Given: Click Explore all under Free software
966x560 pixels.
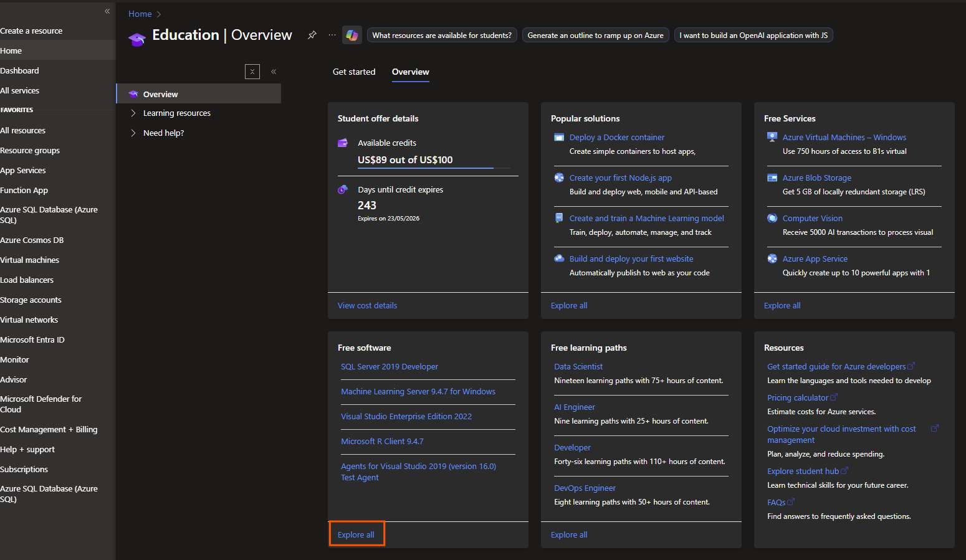Looking at the screenshot, I should [356, 535].
